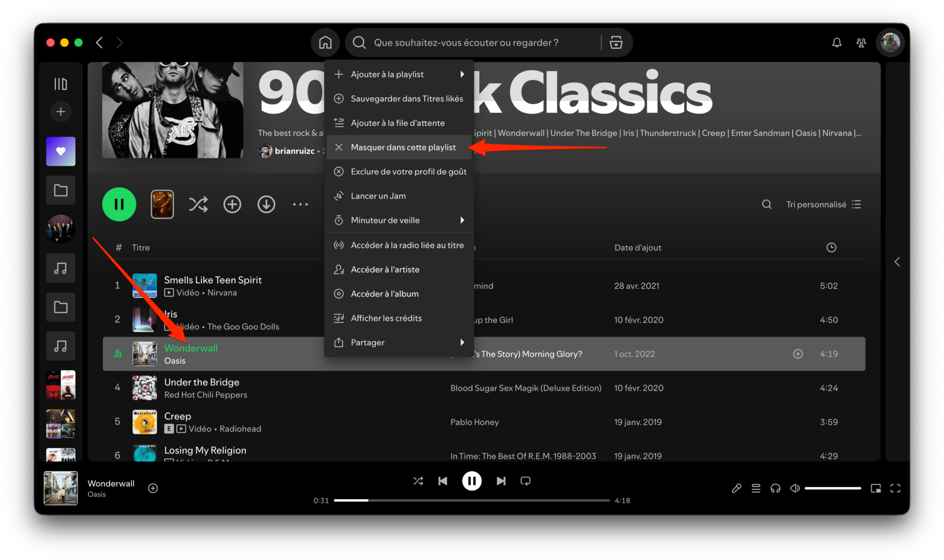944x560 pixels.
Task: Choose Accéder à l'artiste
Action: tap(399, 269)
